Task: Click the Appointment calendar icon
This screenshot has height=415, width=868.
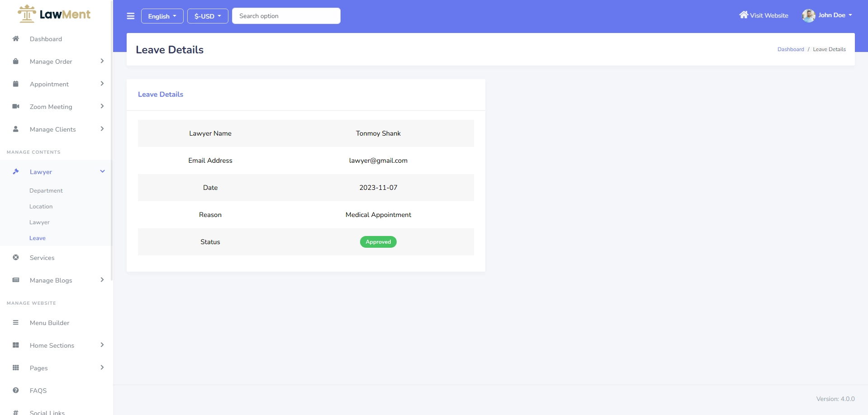Action: (x=16, y=84)
